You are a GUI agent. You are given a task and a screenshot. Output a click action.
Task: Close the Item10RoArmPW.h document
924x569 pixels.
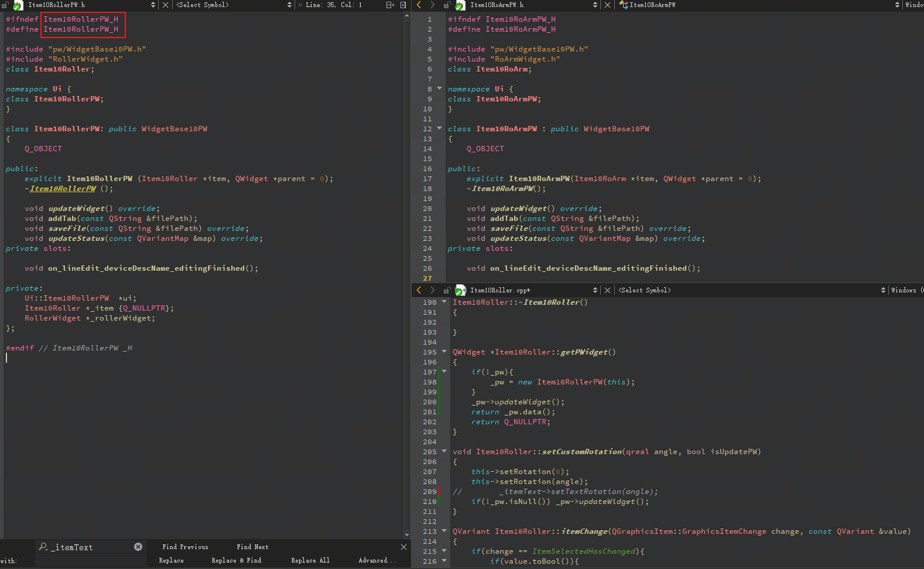coord(608,5)
